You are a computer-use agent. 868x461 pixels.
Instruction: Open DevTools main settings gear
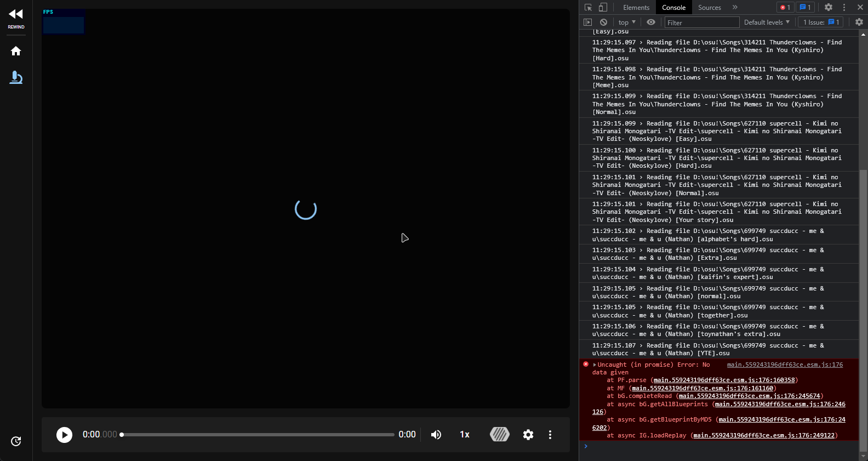pyautogui.click(x=829, y=7)
